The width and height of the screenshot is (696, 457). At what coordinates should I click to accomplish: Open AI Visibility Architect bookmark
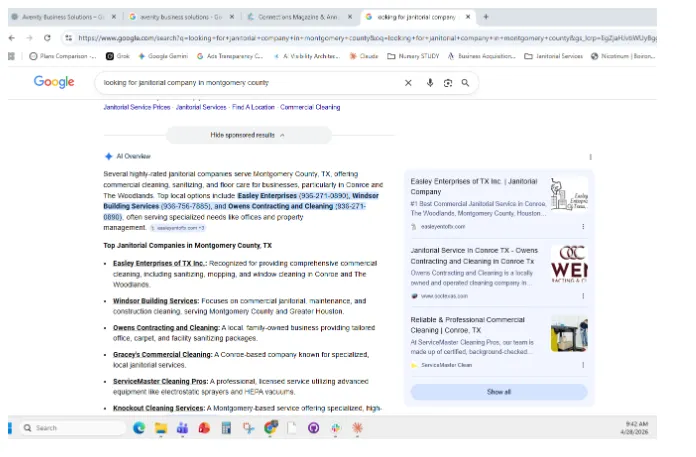(307, 56)
